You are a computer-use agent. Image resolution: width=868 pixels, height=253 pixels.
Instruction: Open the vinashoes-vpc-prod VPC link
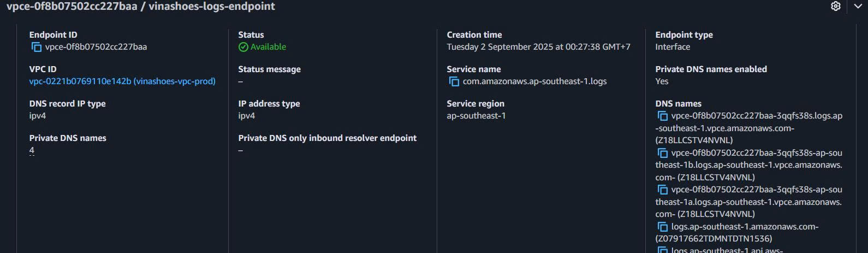click(x=122, y=81)
